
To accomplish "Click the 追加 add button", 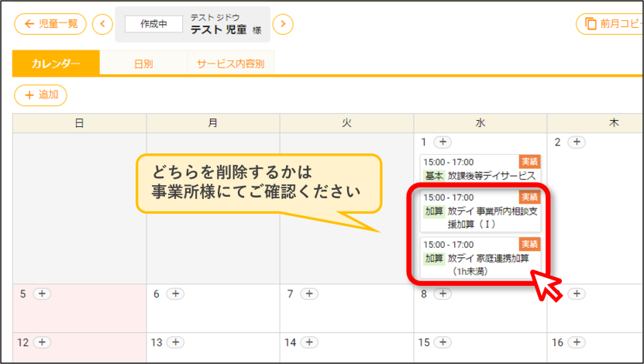I will (40, 95).
